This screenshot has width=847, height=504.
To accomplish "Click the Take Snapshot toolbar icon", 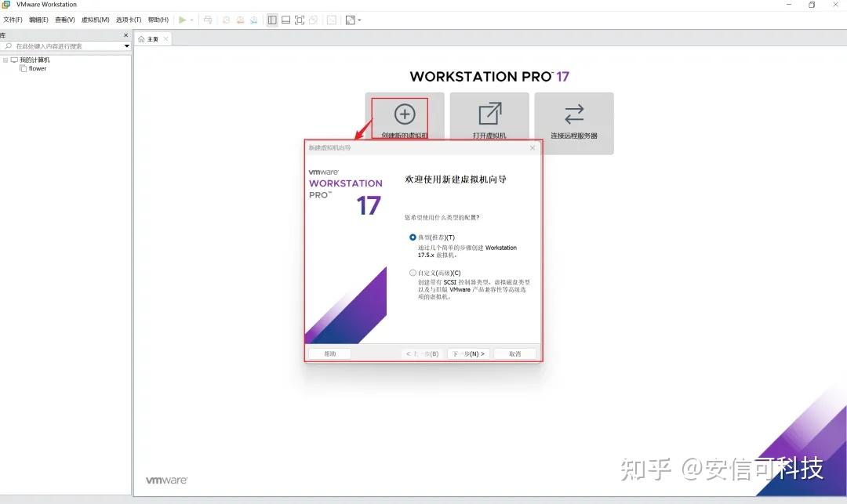I will point(227,20).
